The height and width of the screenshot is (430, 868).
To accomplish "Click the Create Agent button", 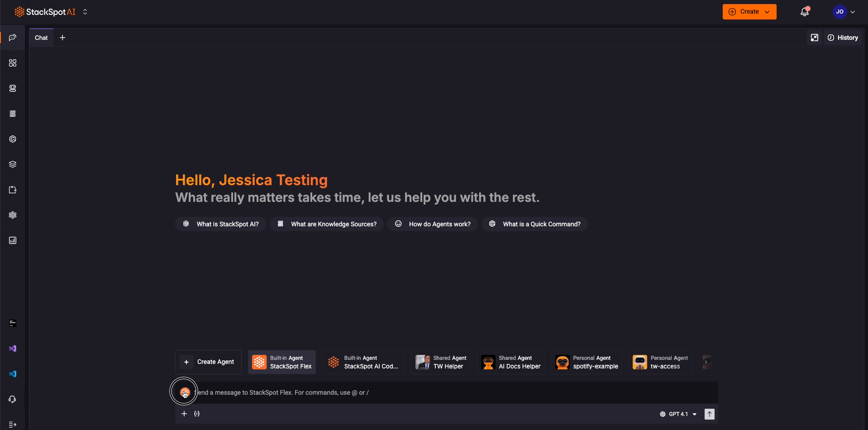I will click(208, 362).
